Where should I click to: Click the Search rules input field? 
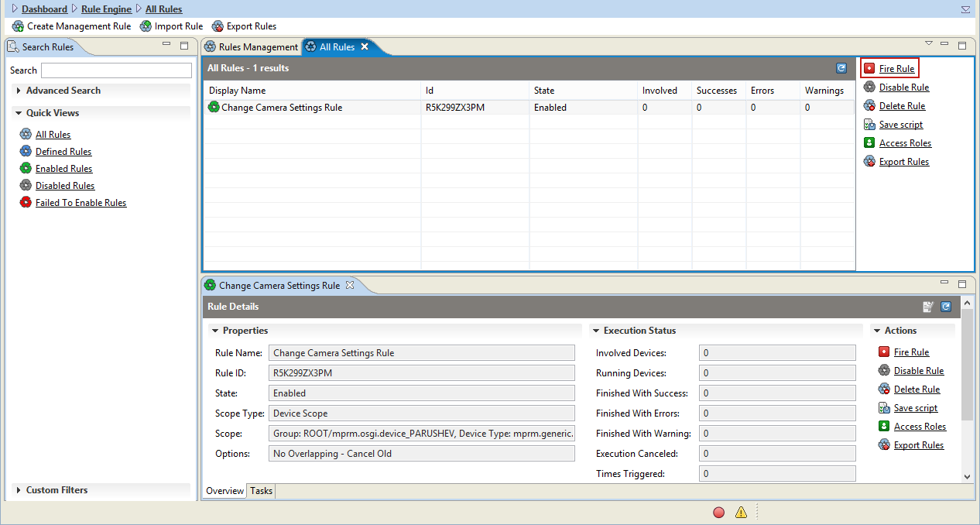pos(116,70)
